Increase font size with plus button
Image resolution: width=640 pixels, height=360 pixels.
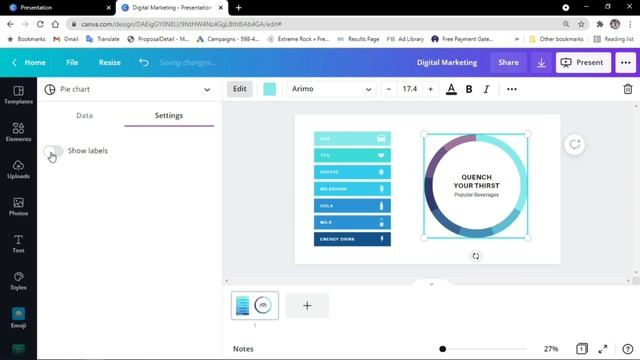[x=430, y=89]
